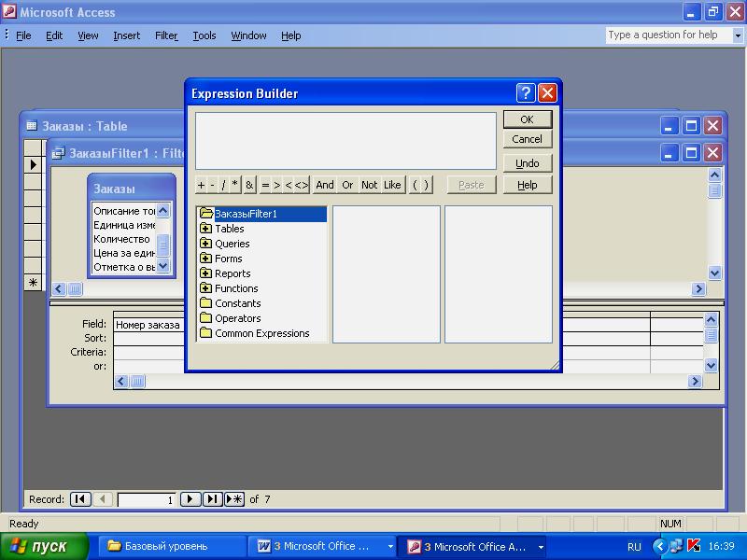Insert a closing parenthesis
Screen dimensions: 747x560
pos(427,185)
